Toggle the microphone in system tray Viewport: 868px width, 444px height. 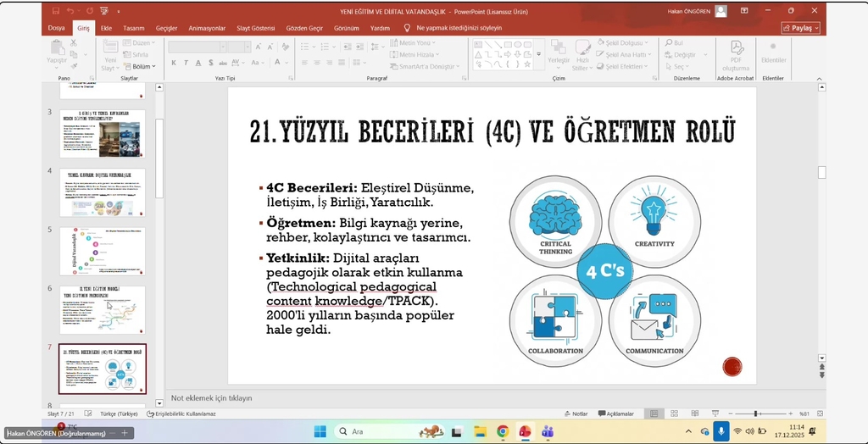tap(721, 431)
